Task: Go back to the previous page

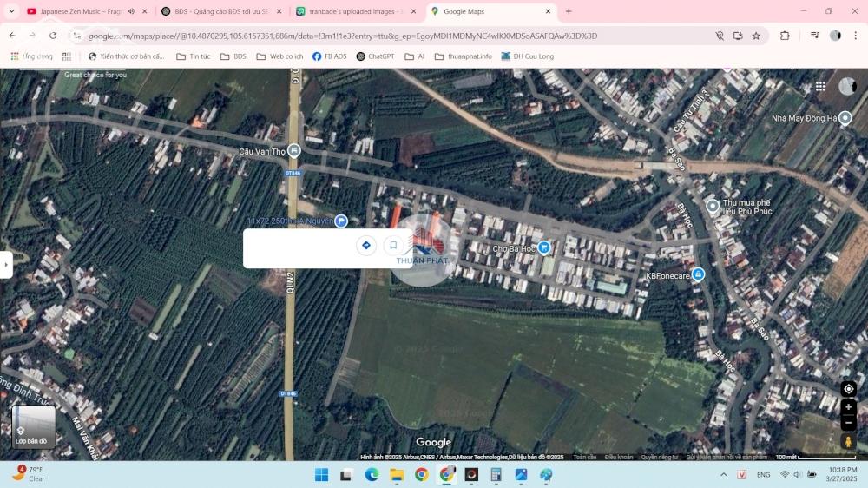Action: pos(12,36)
